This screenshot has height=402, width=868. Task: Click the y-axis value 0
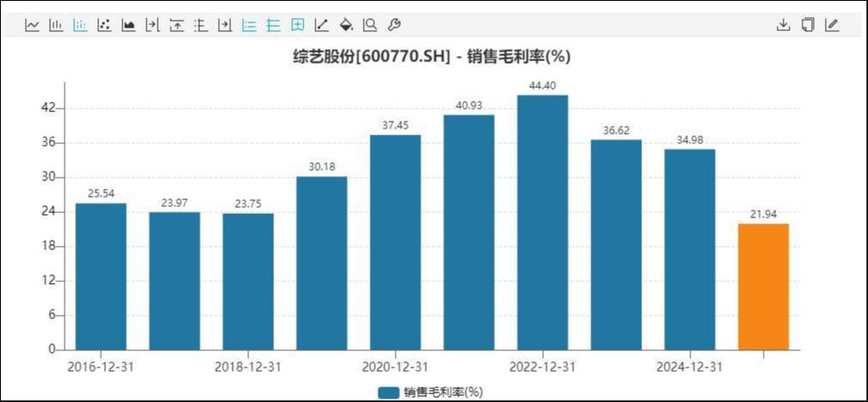(52, 349)
